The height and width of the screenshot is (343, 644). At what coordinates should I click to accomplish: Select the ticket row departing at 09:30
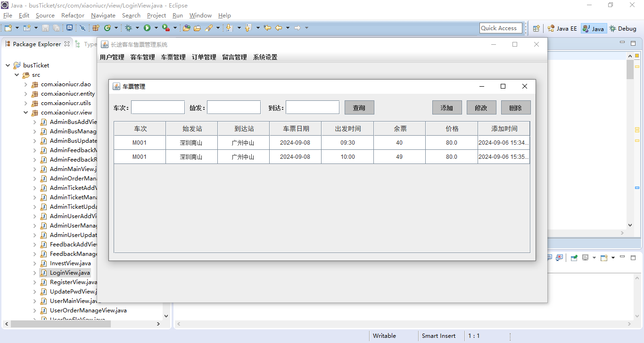(322, 143)
